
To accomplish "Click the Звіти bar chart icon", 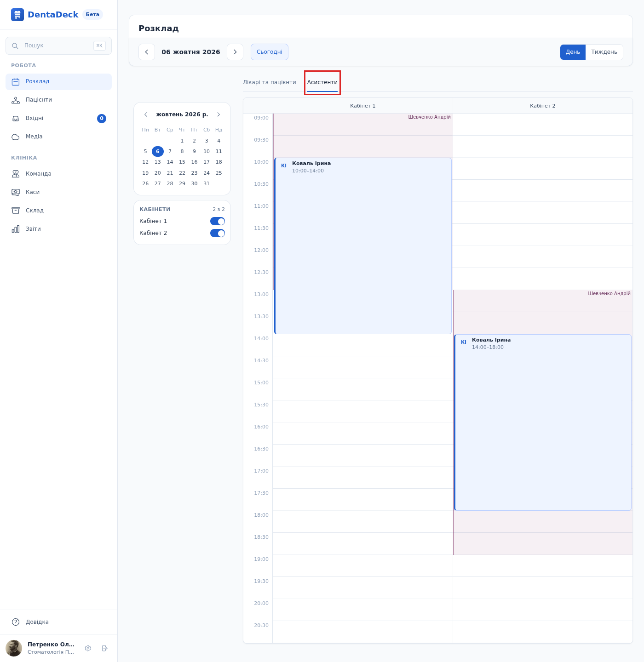I will tap(16, 229).
